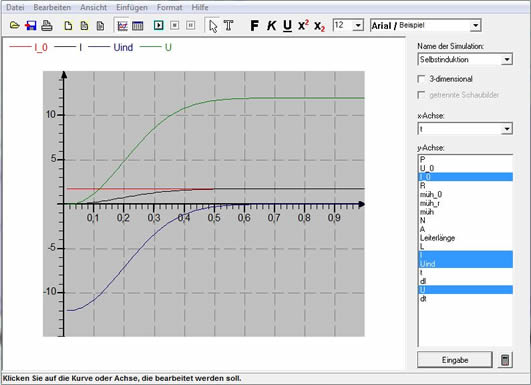Select R in the y-Achse list
Screen dimensions: 531x385
[465, 186]
